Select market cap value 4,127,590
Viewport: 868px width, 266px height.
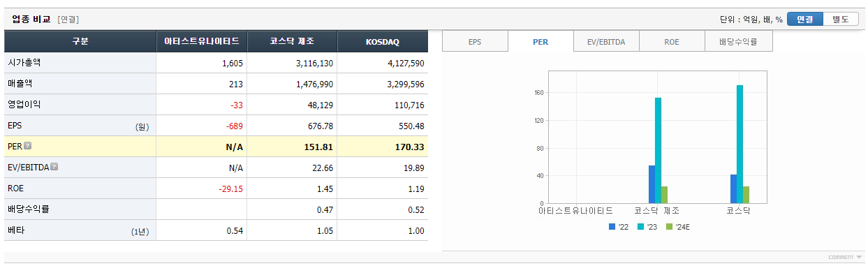pyautogui.click(x=406, y=64)
